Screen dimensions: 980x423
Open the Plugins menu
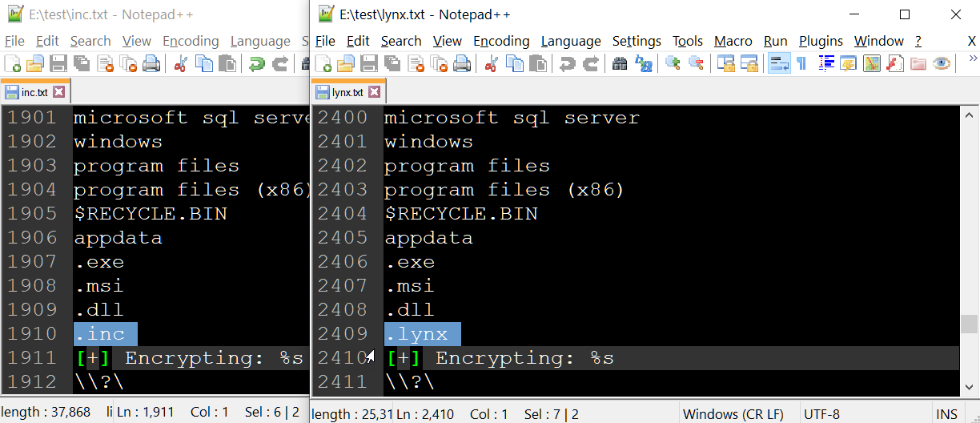point(821,41)
